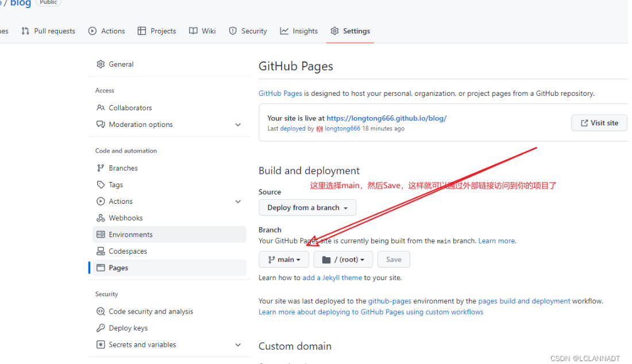Open the / (root) folder dropdown
This screenshot has width=632, height=364.
[x=343, y=260]
